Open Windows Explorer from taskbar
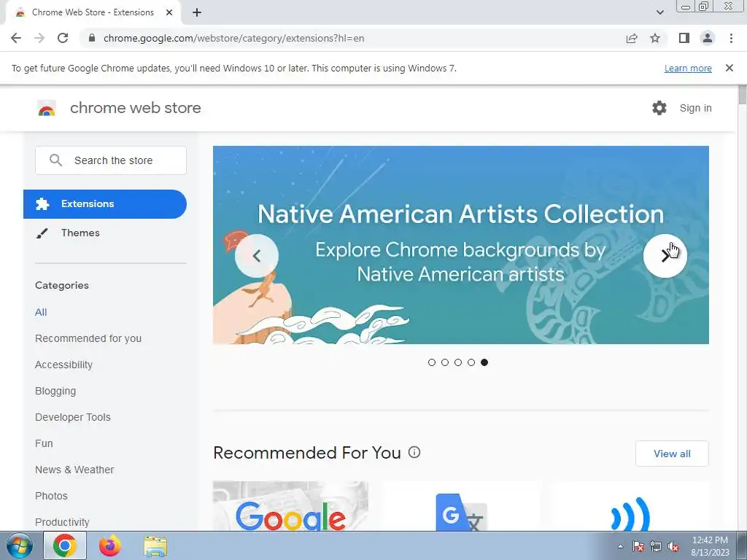This screenshot has width=747, height=560. [x=155, y=546]
